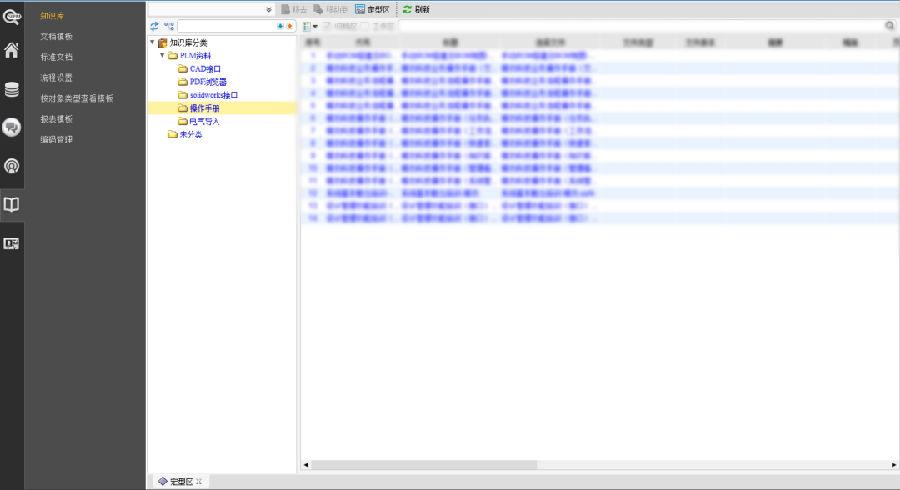Click the blue sync arrows above tree
The image size is (900, 490).
pyautogui.click(x=154, y=26)
